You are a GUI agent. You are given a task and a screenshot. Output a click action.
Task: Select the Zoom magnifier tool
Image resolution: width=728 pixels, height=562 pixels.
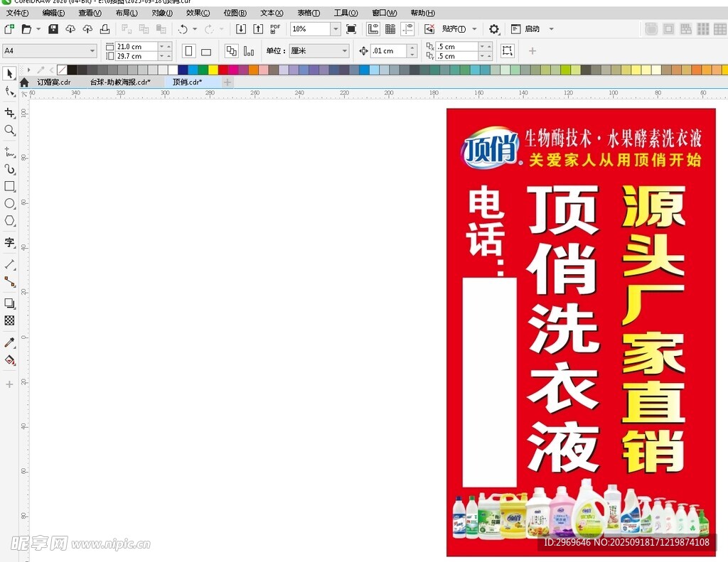9,131
